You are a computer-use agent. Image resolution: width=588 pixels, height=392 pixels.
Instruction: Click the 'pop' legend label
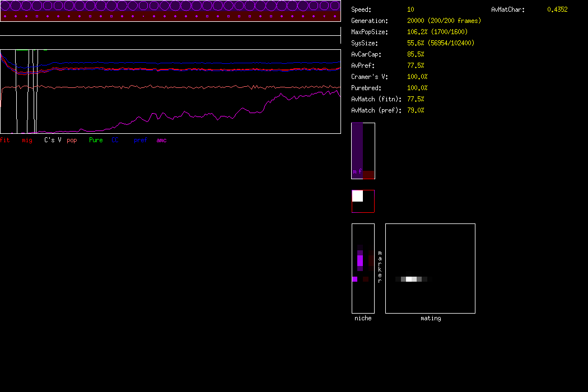pos(72,140)
